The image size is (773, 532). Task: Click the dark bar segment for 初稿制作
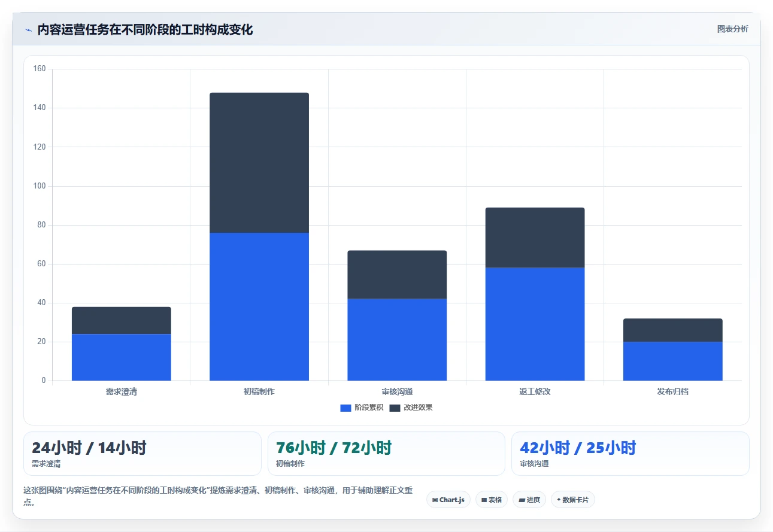pos(259,163)
